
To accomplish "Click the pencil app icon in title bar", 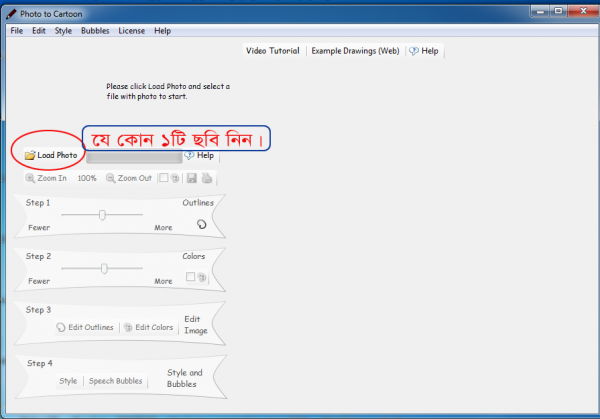I will (11, 14).
